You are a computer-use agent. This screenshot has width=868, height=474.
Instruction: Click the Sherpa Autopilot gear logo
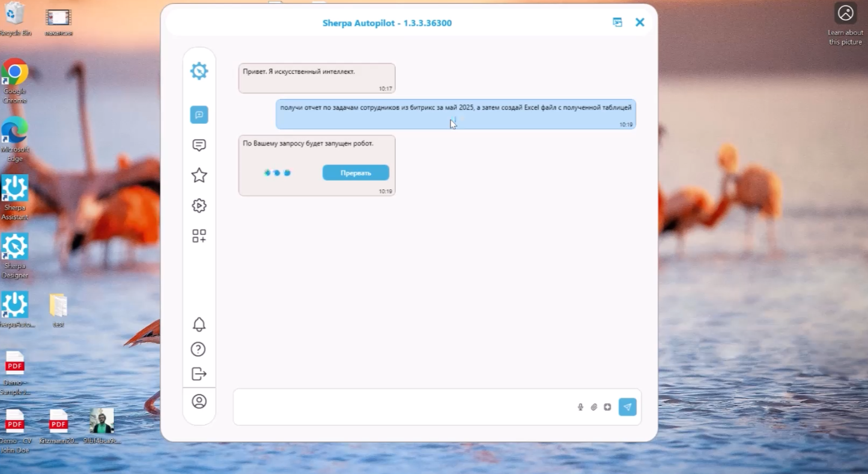point(199,71)
